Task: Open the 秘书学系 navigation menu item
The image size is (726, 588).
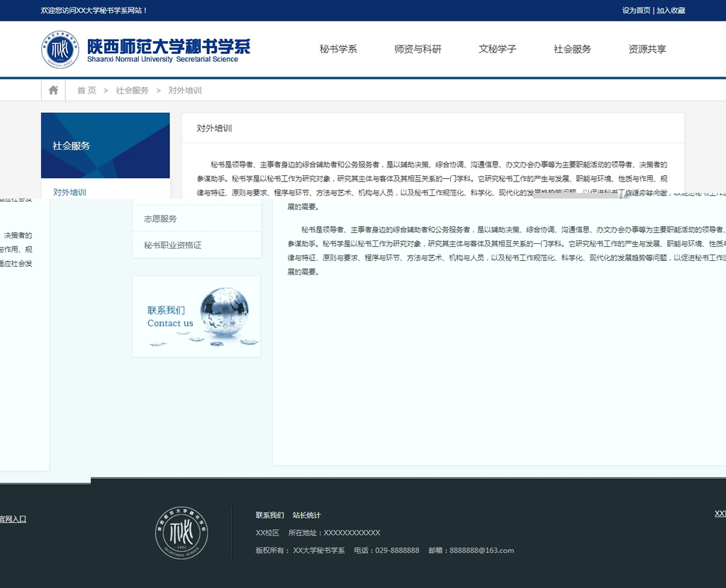Action: 338,50
